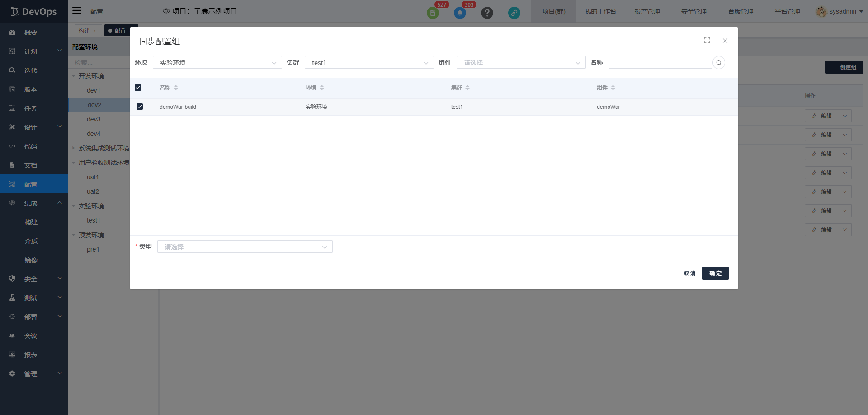This screenshot has height=415, width=868.
Task: Open 配置 in the sidebar
Action: pos(34,184)
